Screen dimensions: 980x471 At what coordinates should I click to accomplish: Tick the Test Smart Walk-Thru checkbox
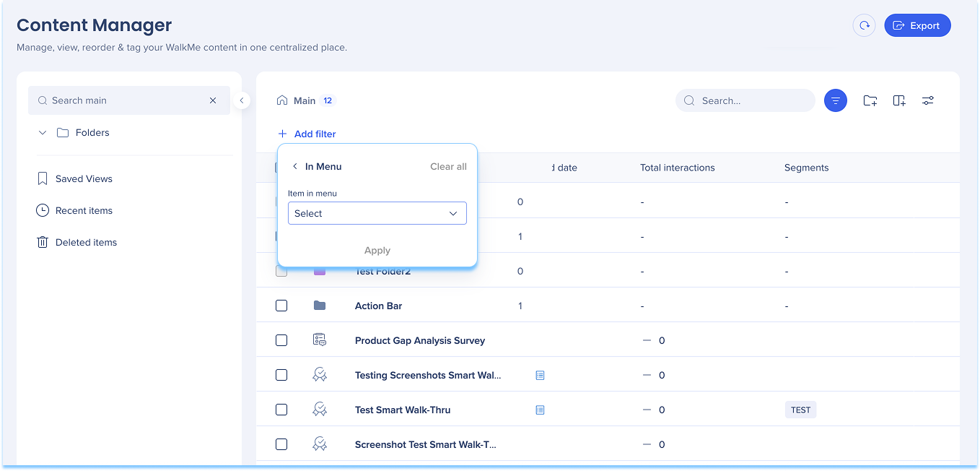[x=281, y=410]
